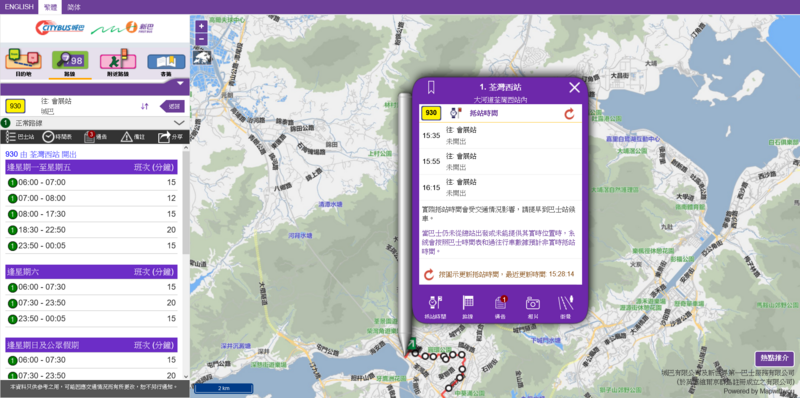
Task: Open the destination search (目的地) icon
Action: tap(23, 61)
